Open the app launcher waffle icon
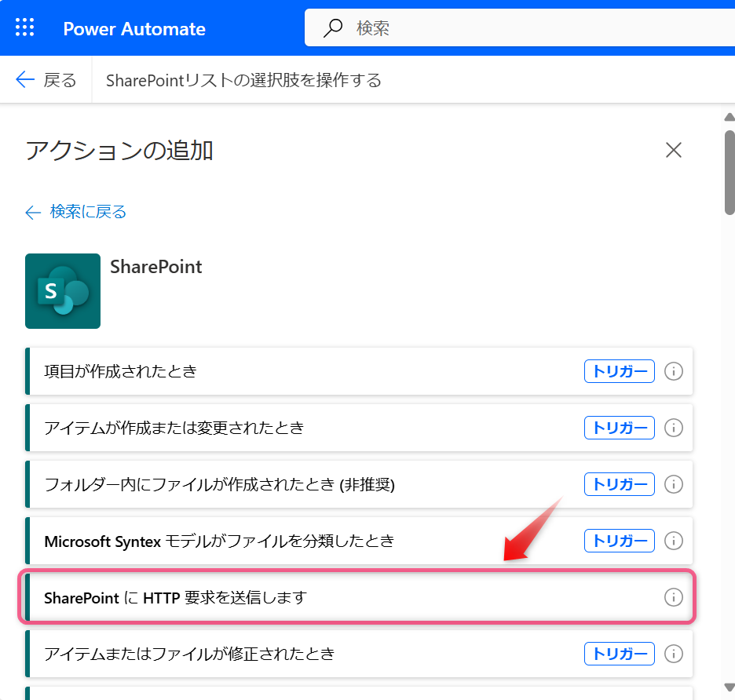 [x=25, y=27]
